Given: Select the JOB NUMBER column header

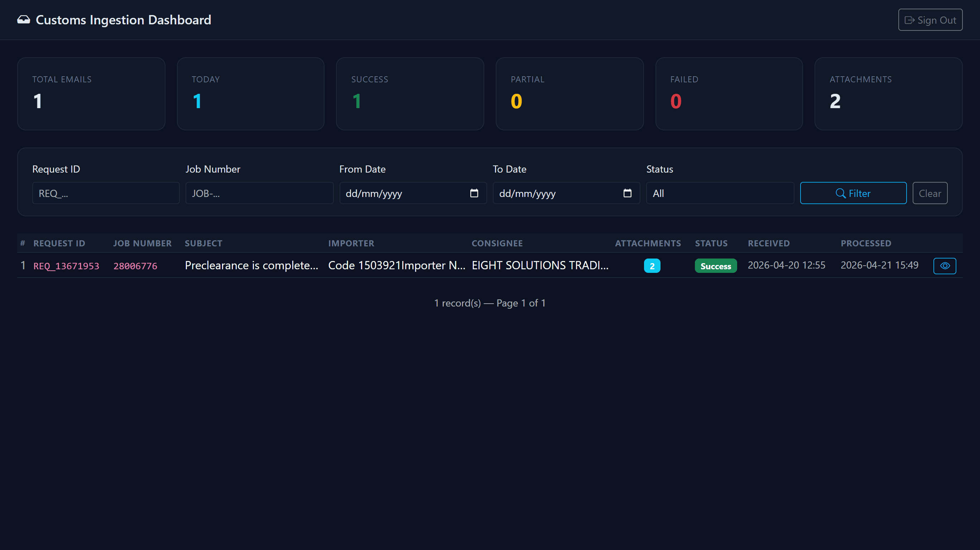Looking at the screenshot, I should [x=143, y=243].
